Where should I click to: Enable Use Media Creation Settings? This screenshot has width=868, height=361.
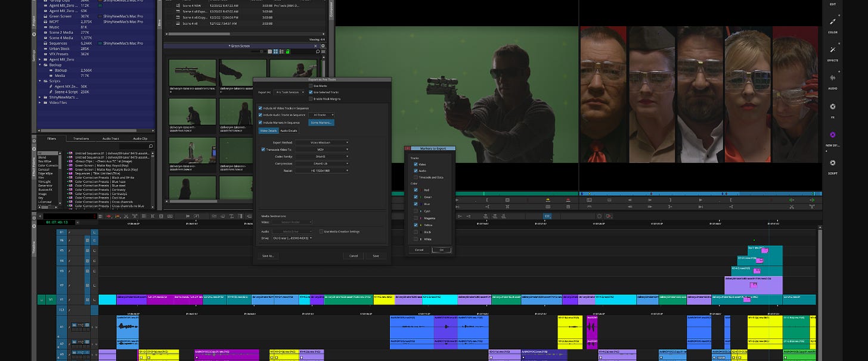[321, 232]
